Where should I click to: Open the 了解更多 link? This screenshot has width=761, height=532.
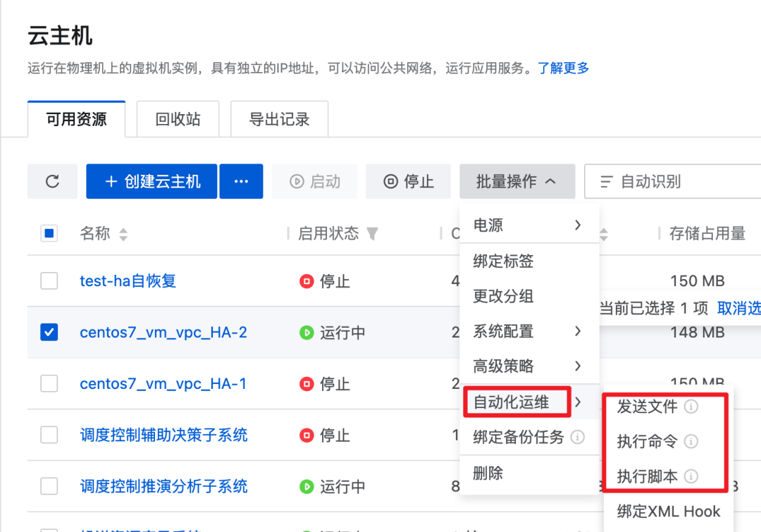[x=563, y=68]
